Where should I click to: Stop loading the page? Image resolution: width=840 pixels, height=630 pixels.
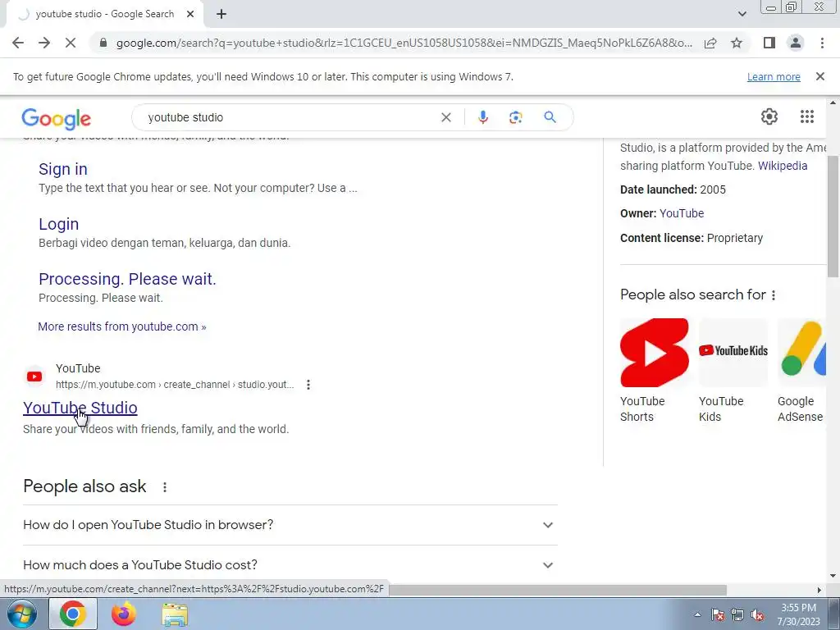(71, 43)
